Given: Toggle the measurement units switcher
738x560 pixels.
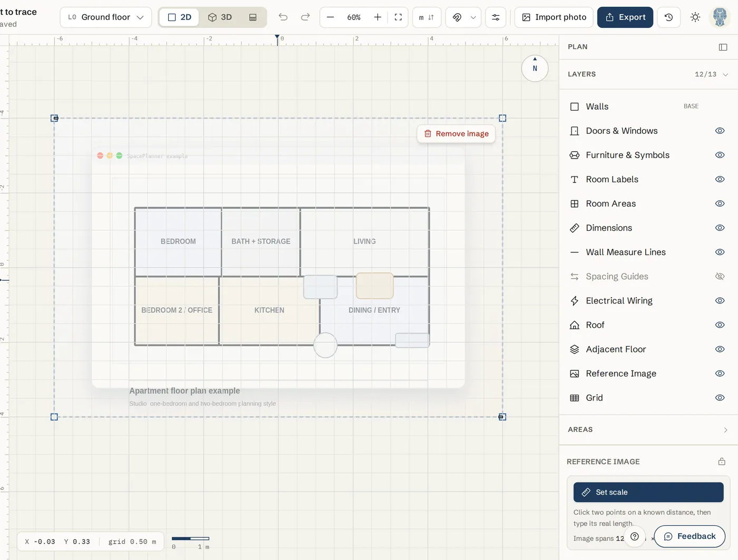Looking at the screenshot, I should [x=426, y=17].
